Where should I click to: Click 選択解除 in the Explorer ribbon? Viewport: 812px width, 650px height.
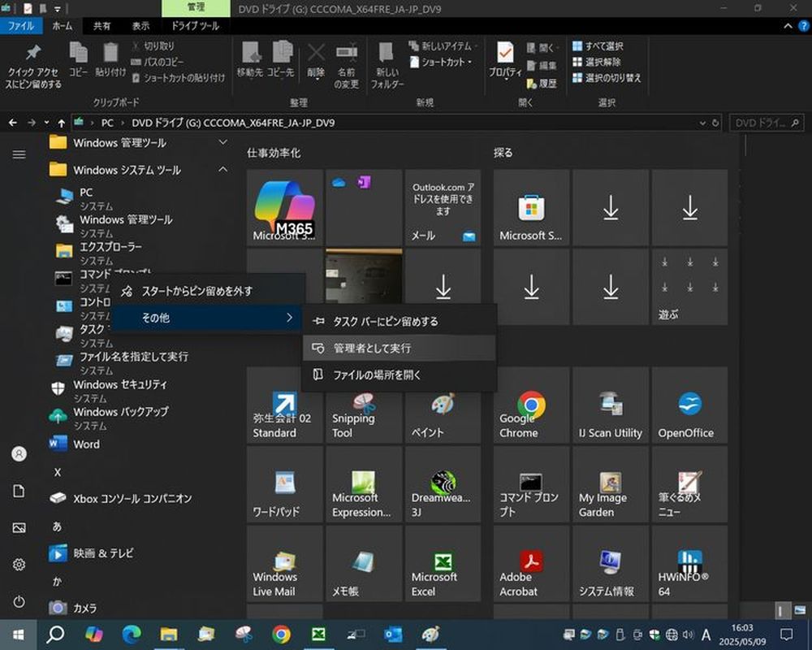click(597, 63)
